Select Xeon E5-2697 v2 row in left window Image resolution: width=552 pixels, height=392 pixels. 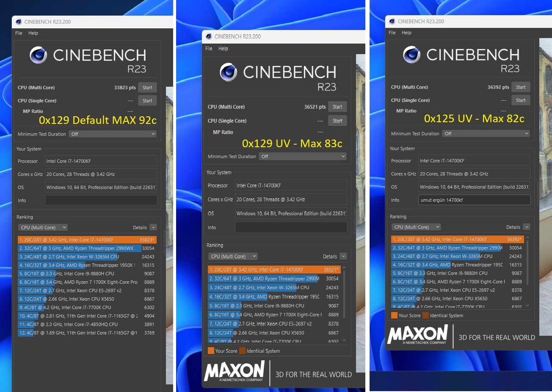(87, 291)
